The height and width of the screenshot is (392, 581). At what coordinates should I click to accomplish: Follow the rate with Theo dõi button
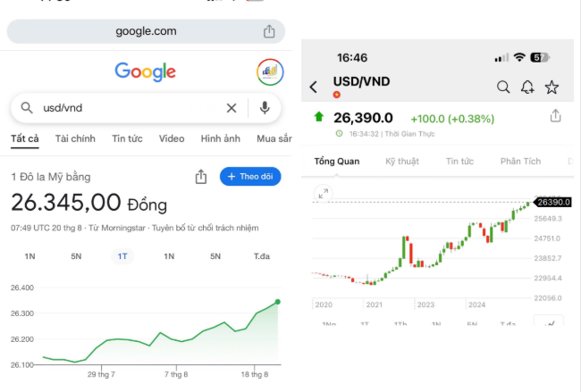pyautogui.click(x=250, y=177)
